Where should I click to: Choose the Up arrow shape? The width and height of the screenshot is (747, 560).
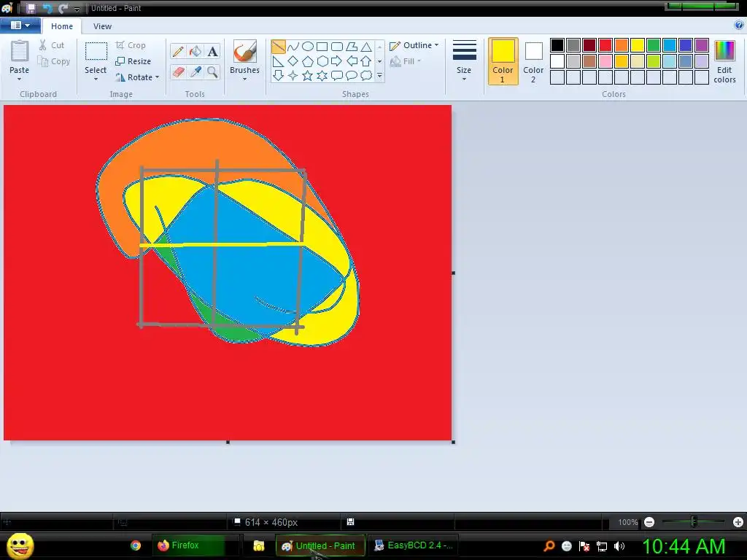[366, 61]
